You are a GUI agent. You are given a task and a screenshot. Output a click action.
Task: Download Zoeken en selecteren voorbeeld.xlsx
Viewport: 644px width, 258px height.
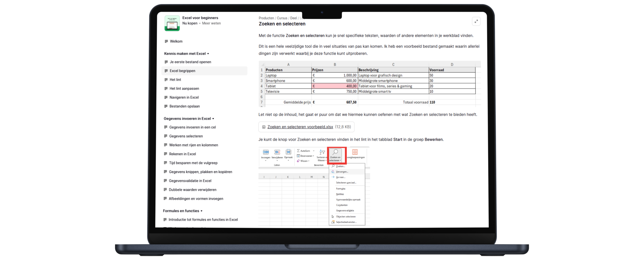coord(300,127)
